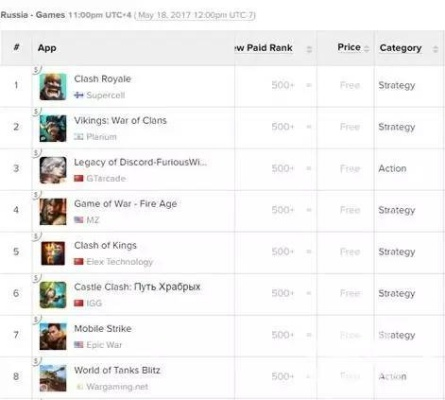Open the Supercell publisher link
Viewport: 445px width, 400px height.
coord(106,95)
